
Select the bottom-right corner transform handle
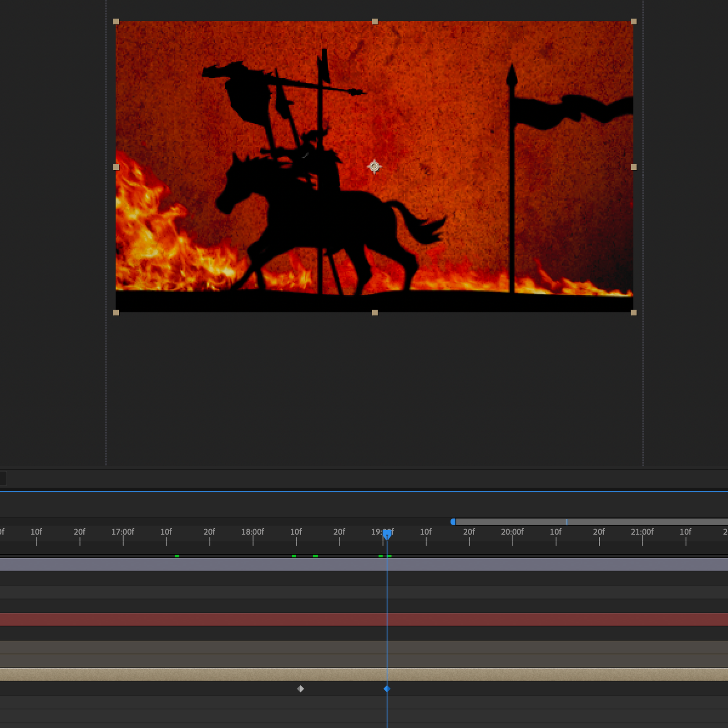[634, 313]
